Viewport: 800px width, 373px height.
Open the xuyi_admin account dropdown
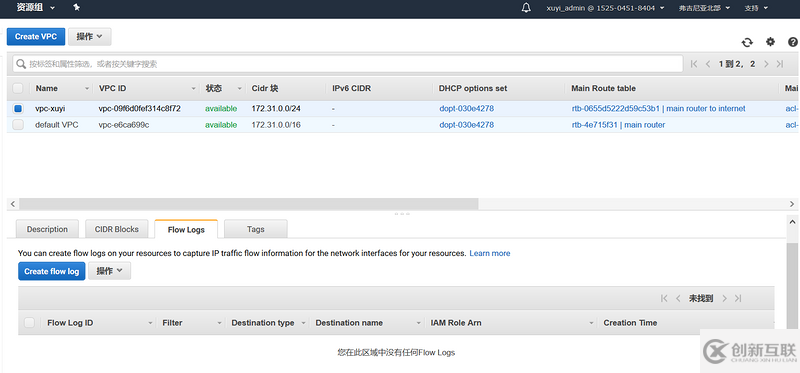605,8
